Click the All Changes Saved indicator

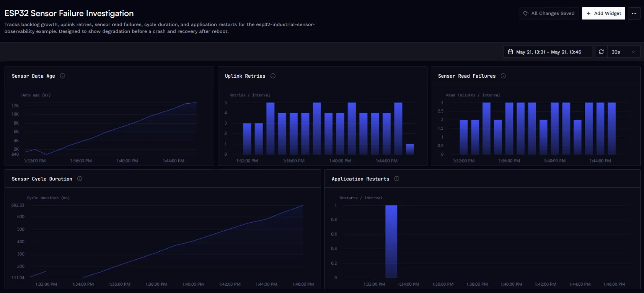(x=549, y=13)
